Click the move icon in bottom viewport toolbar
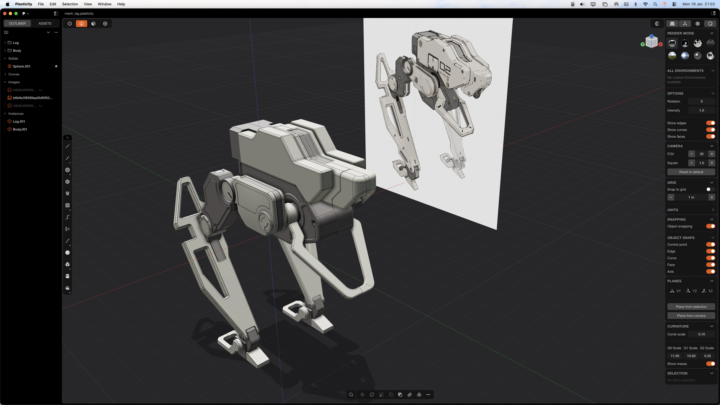Image resolution: width=720 pixels, height=405 pixels. tap(362, 394)
